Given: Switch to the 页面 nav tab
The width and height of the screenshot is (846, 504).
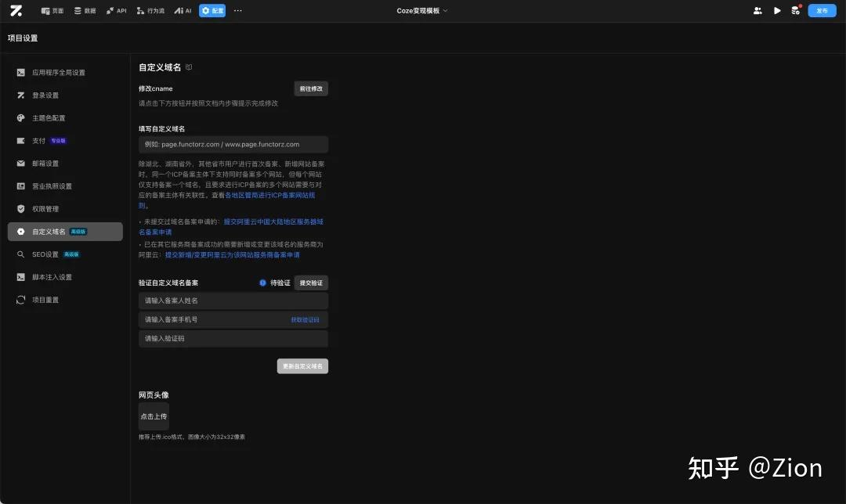Looking at the screenshot, I should (x=52, y=10).
